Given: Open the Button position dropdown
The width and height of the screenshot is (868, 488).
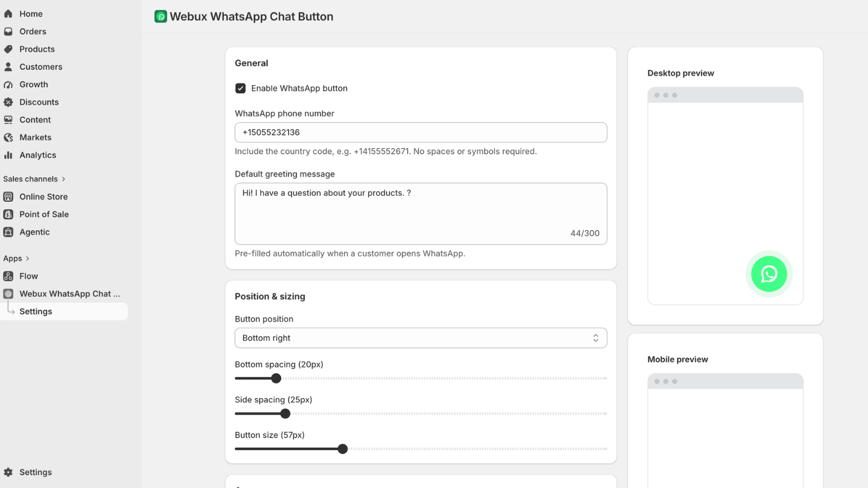Looking at the screenshot, I should point(421,338).
